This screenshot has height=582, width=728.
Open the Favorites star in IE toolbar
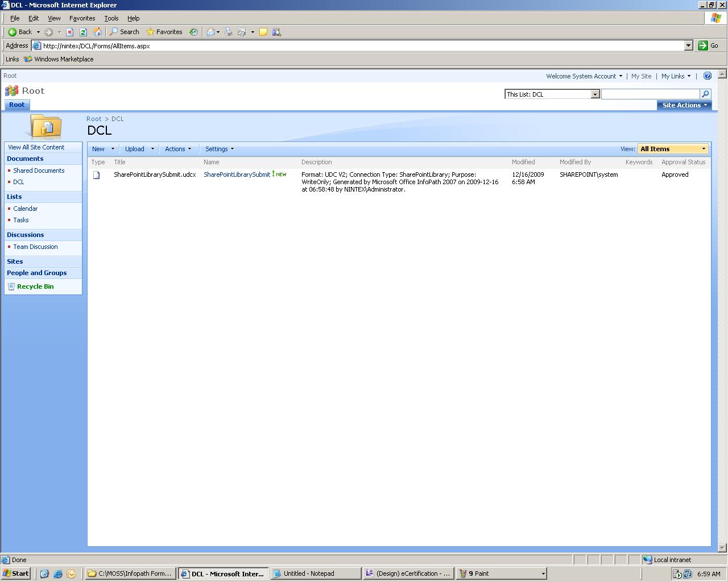(x=164, y=32)
